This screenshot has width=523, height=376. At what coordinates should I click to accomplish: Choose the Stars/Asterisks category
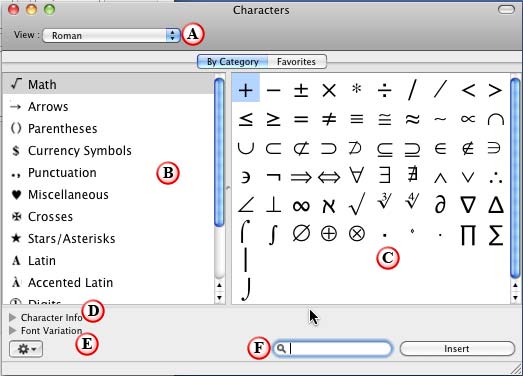click(108, 239)
